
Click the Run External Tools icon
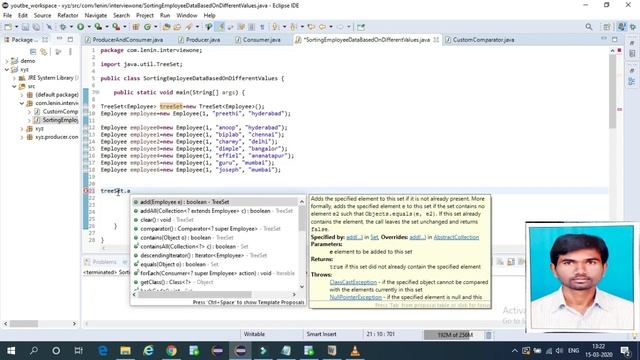pos(116,27)
